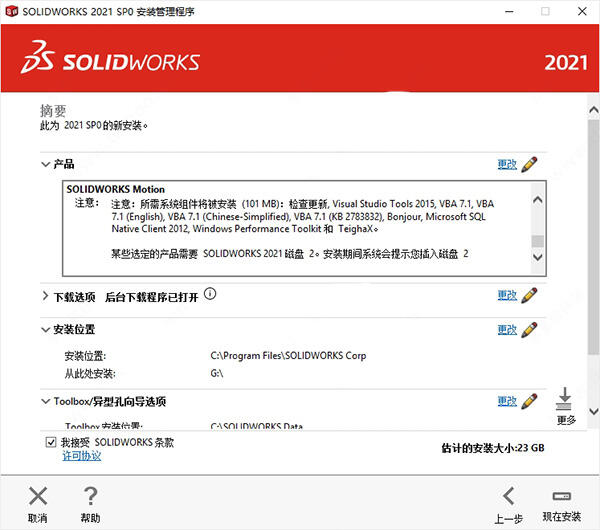Click the info icon next to 后台下载程序已打开
Image resolution: width=600 pixels, height=530 pixels.
(x=210, y=294)
